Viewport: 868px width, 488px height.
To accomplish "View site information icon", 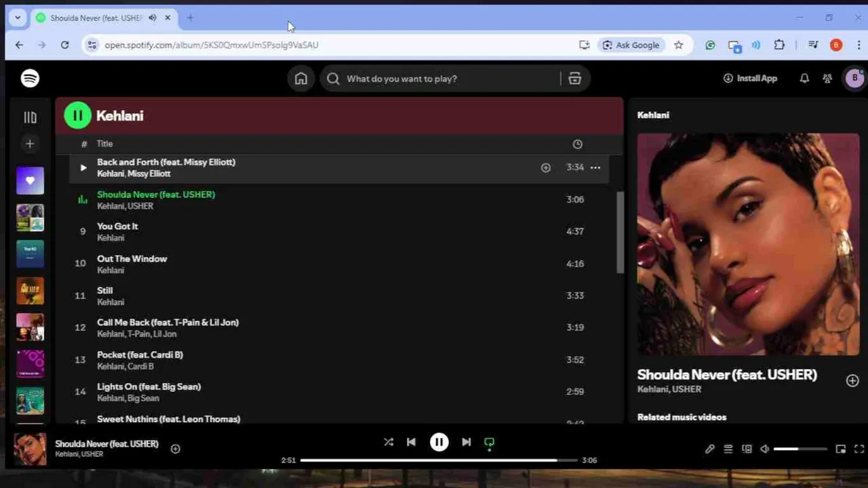I will pyautogui.click(x=92, y=45).
